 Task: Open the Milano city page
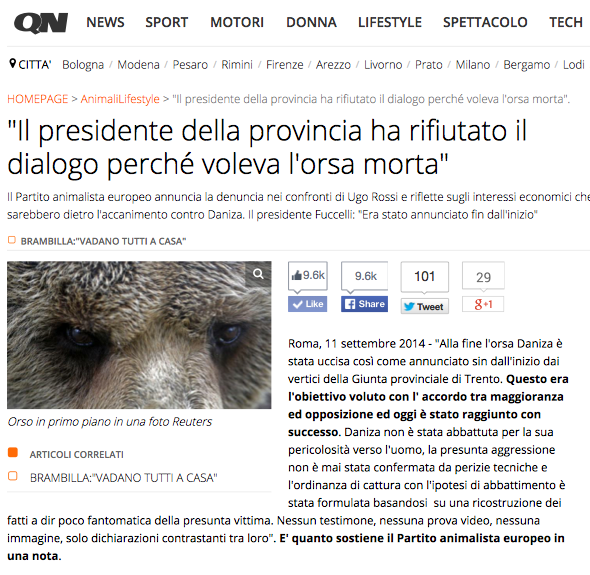pos(473,65)
